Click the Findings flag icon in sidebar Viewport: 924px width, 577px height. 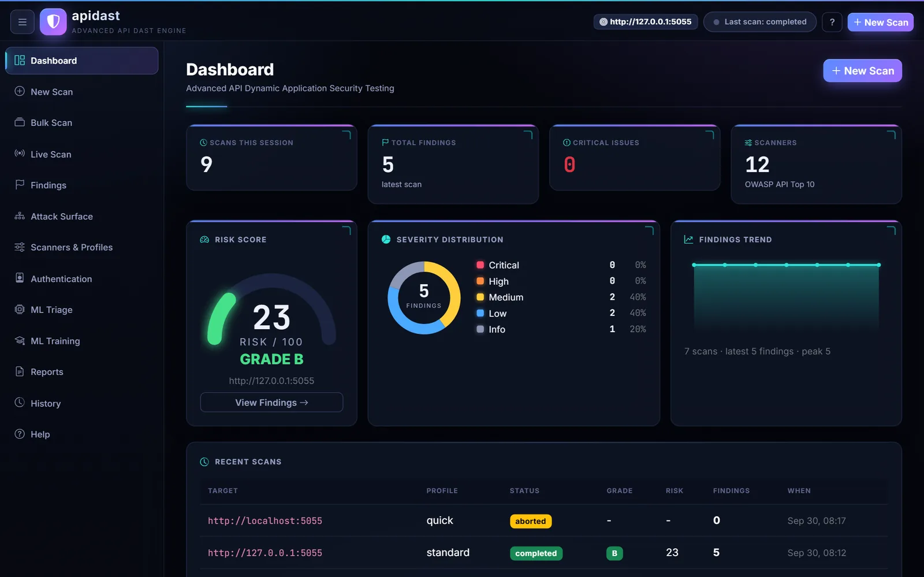pos(20,185)
